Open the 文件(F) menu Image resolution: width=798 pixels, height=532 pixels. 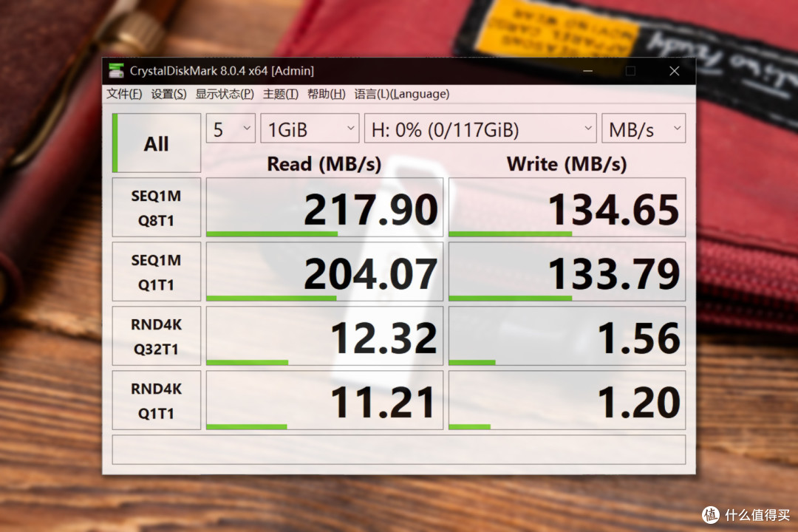[x=124, y=94]
